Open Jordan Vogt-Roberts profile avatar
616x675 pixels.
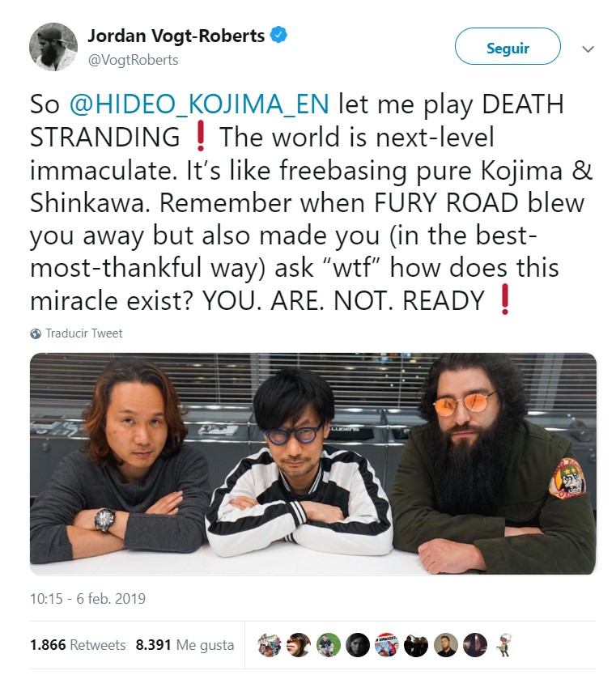(53, 47)
